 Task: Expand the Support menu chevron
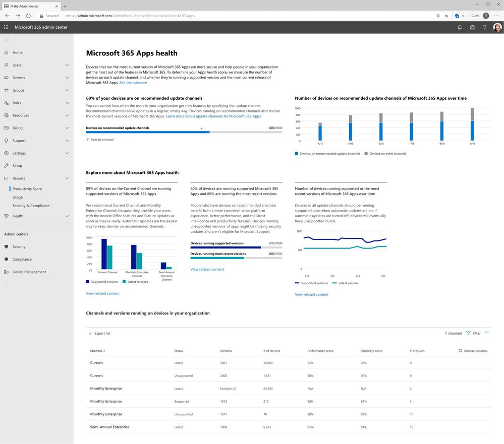tap(67, 141)
